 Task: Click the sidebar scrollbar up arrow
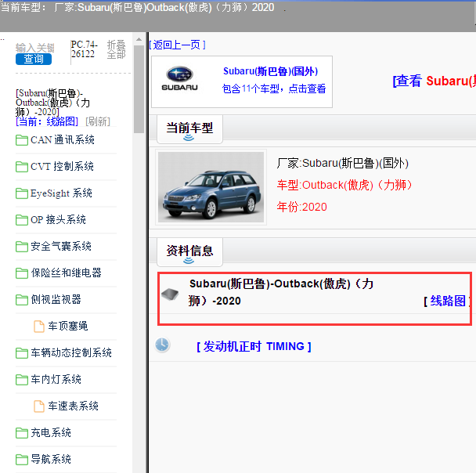pyautogui.click(x=139, y=39)
